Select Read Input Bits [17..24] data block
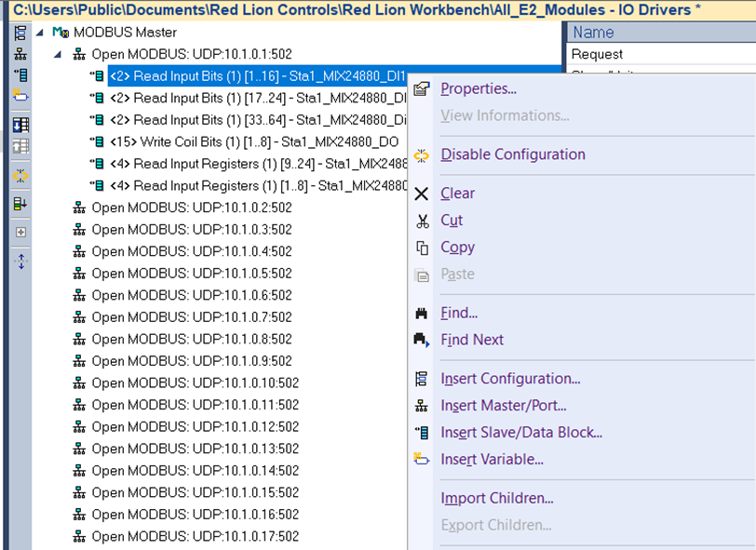756x550 pixels. (x=258, y=99)
